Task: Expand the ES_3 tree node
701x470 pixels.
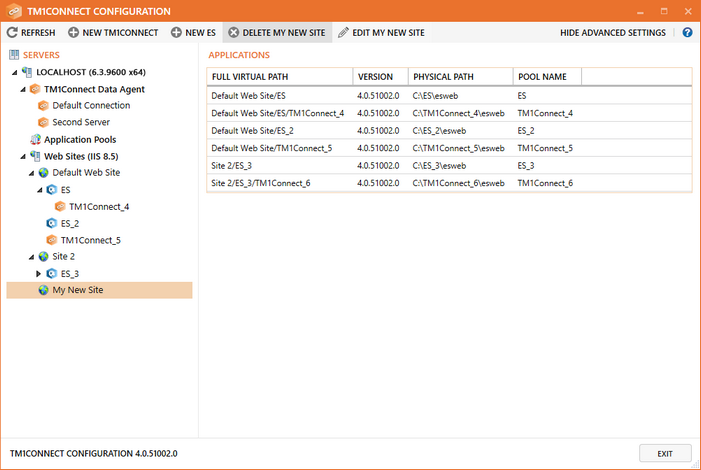Action: pyautogui.click(x=38, y=273)
